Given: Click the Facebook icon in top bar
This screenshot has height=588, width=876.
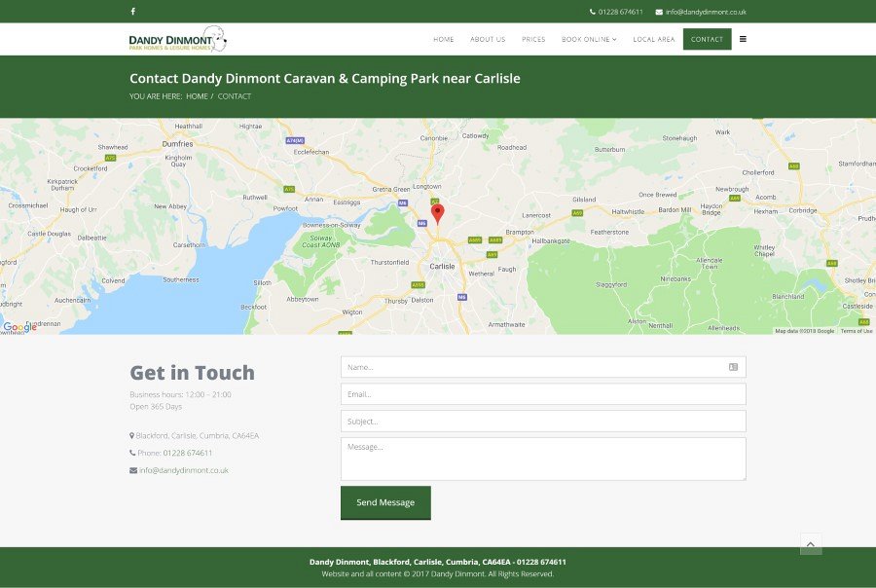Looking at the screenshot, I should [x=133, y=12].
